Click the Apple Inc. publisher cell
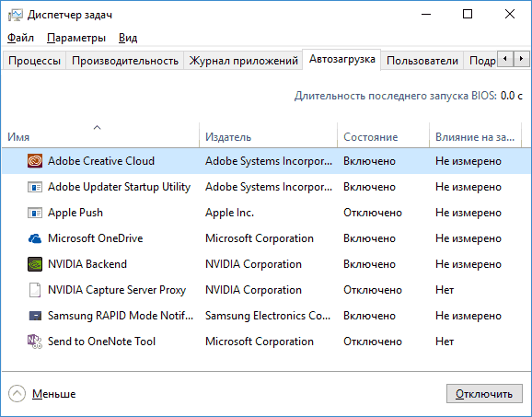Viewport: 532px width, 417px height. point(229,213)
